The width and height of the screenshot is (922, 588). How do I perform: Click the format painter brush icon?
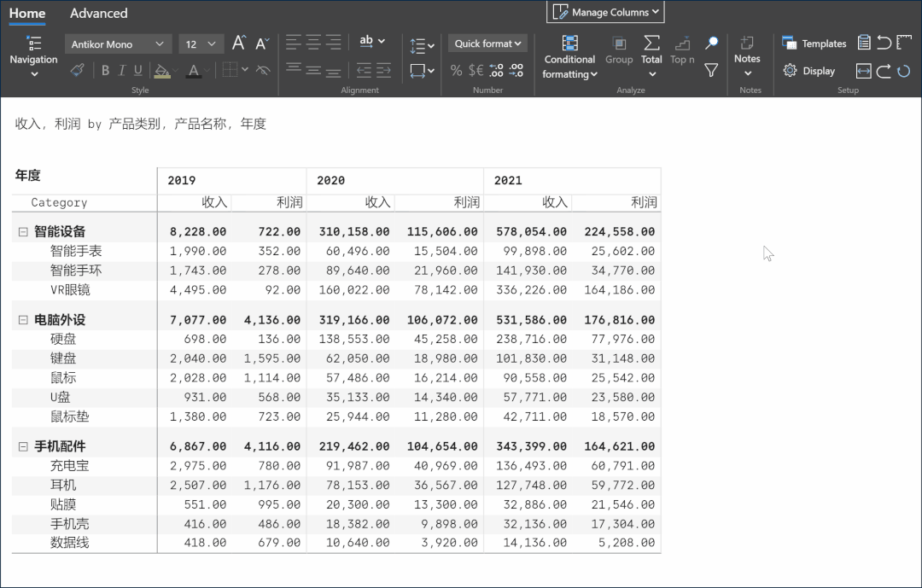(77, 71)
